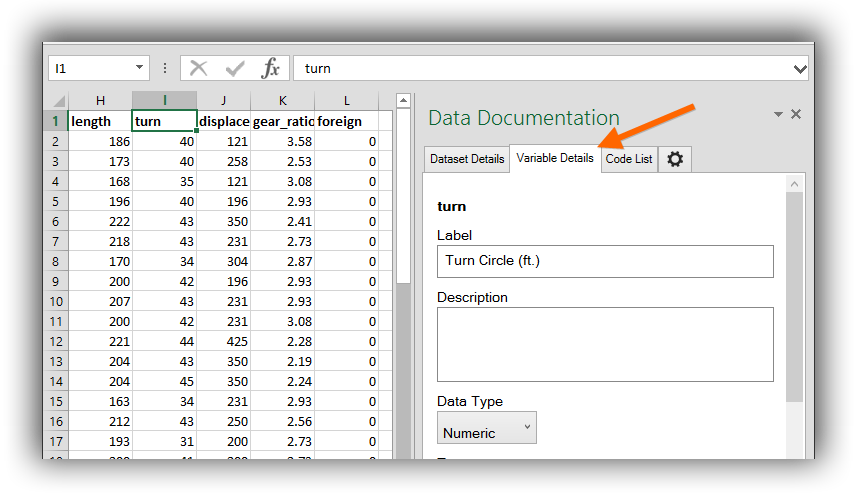Click the cell labeled displace
Image resolution: width=857 pixels, height=501 pixels.
[224, 121]
